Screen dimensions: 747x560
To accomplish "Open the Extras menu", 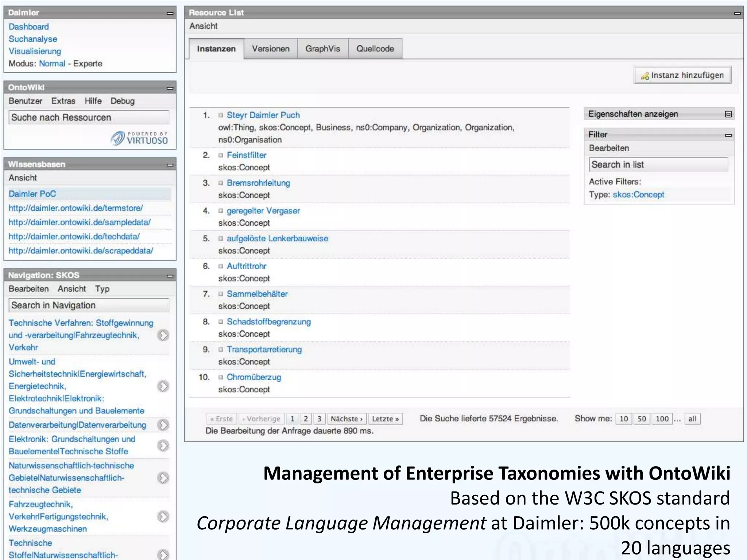I will 63,101.
